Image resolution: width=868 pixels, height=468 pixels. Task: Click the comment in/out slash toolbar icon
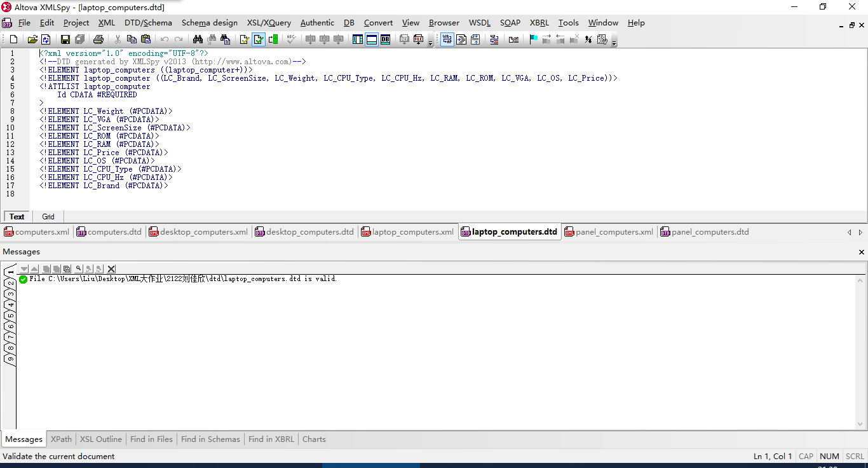click(x=588, y=39)
